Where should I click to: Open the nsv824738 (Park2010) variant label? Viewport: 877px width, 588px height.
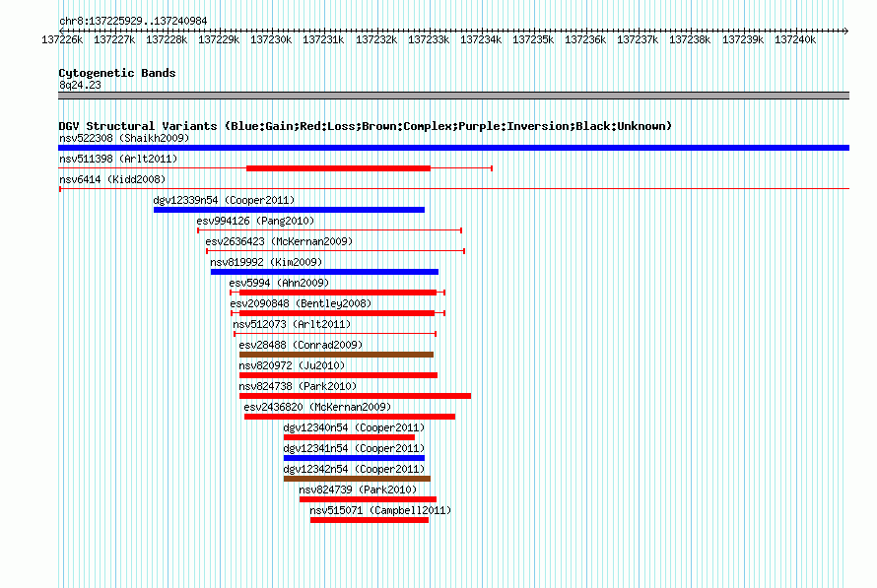(x=298, y=386)
